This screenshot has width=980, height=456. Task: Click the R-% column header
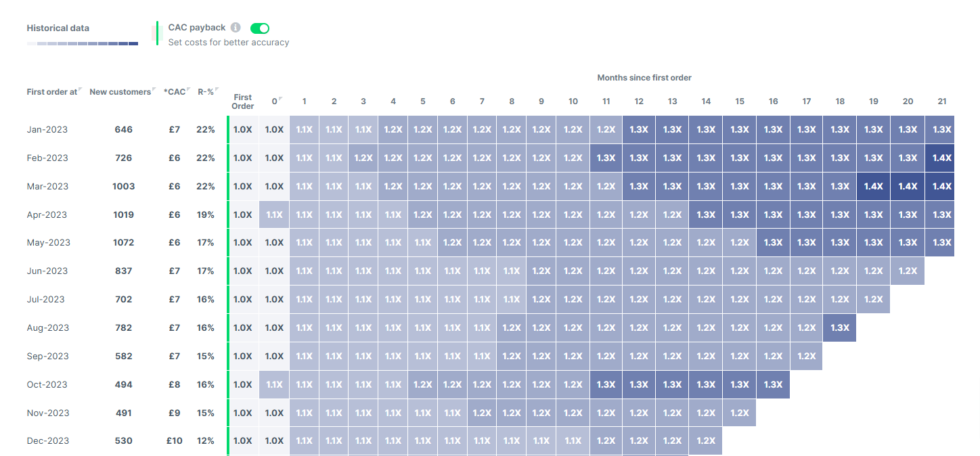[206, 92]
